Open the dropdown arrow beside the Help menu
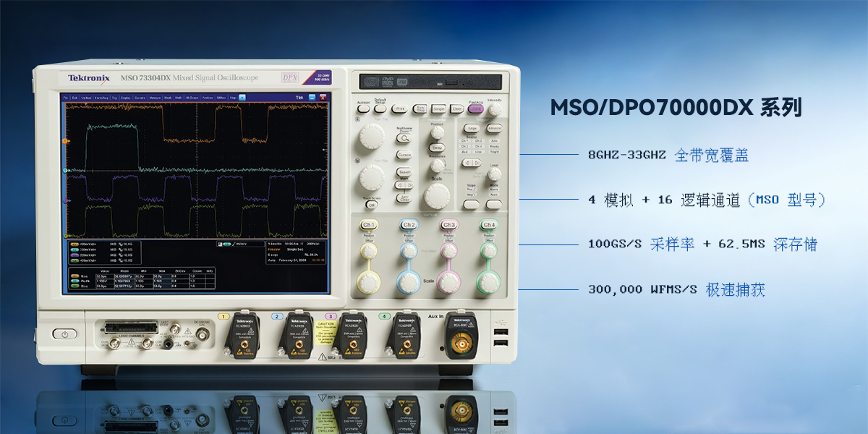 pyautogui.click(x=242, y=96)
